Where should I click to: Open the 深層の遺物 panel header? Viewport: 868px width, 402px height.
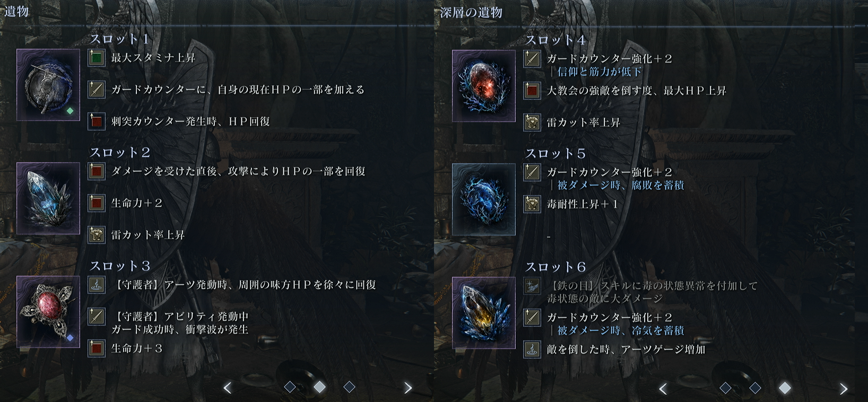(471, 12)
